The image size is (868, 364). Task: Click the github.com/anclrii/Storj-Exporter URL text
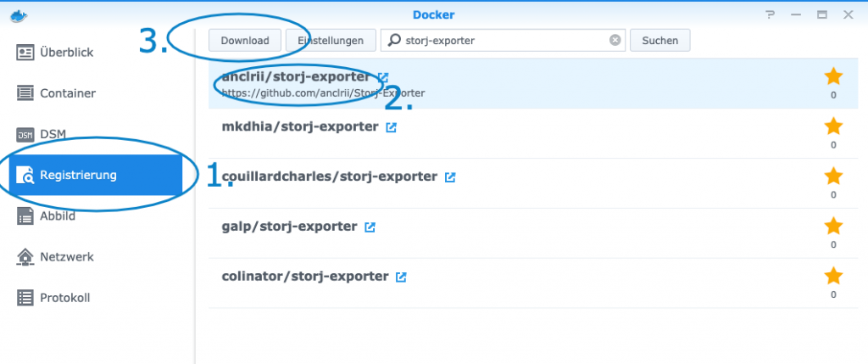pyautogui.click(x=323, y=93)
